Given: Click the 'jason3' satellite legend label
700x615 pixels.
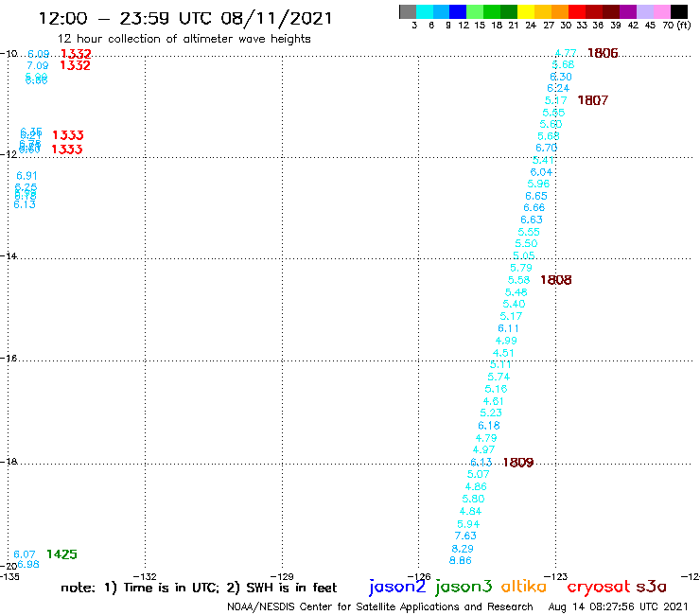Looking at the screenshot, I should pos(464,587).
